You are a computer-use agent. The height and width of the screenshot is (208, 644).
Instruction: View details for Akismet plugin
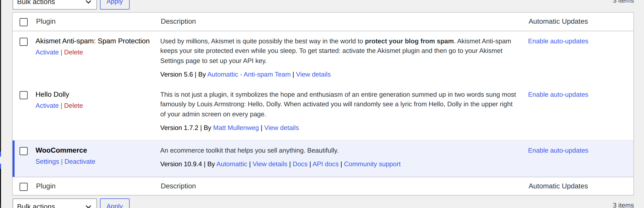[x=313, y=74]
